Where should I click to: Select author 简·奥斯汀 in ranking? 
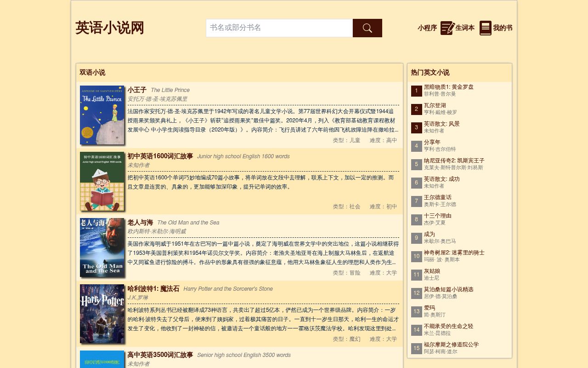click(x=435, y=315)
